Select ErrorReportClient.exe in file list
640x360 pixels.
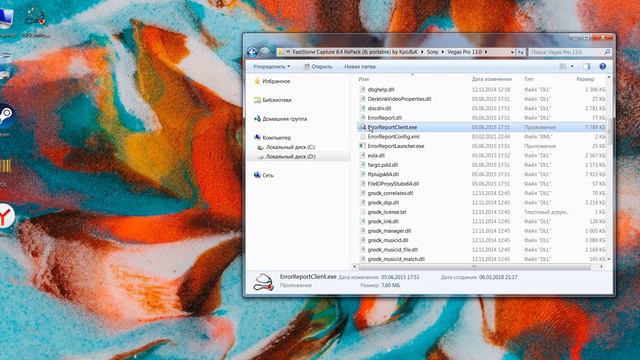482,127
